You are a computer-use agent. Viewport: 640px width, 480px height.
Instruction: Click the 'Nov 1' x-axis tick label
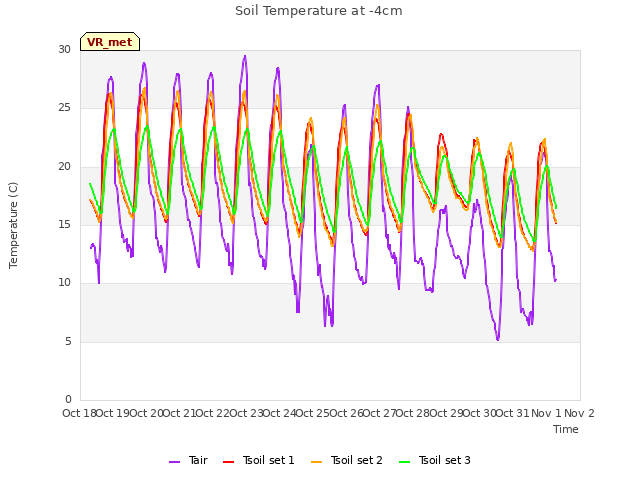[546, 413]
